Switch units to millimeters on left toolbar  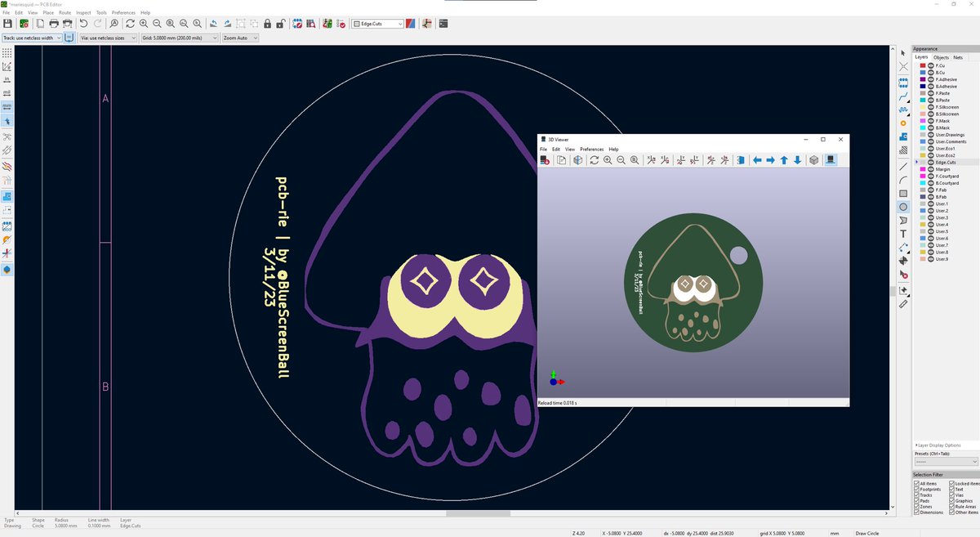[7, 106]
